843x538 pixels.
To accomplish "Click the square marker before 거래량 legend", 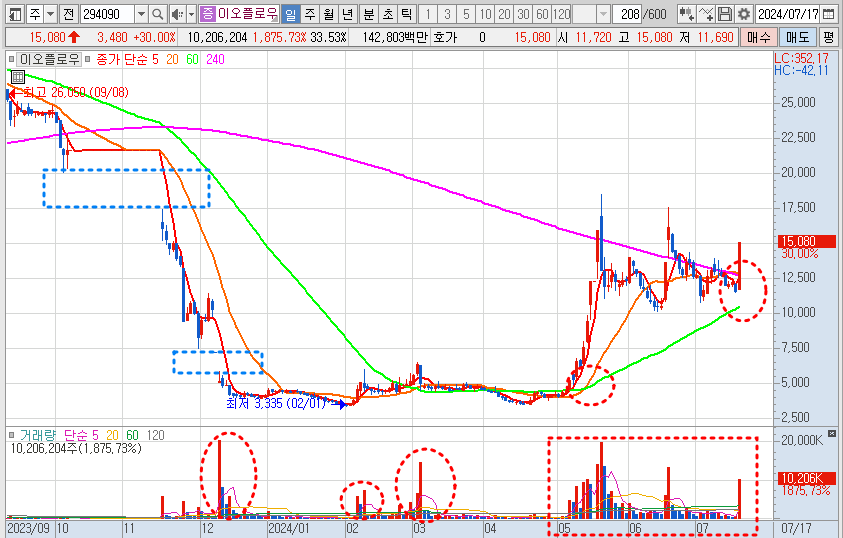I will [12, 435].
